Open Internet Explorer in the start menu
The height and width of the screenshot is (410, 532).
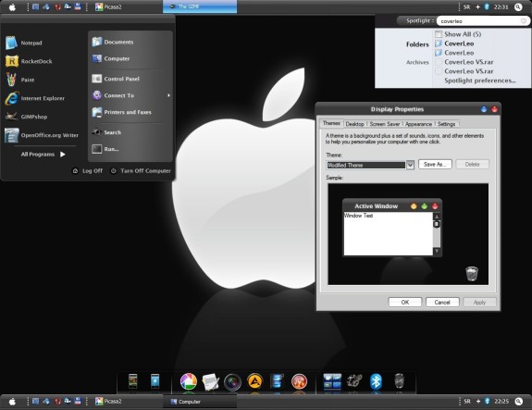pyautogui.click(x=34, y=98)
